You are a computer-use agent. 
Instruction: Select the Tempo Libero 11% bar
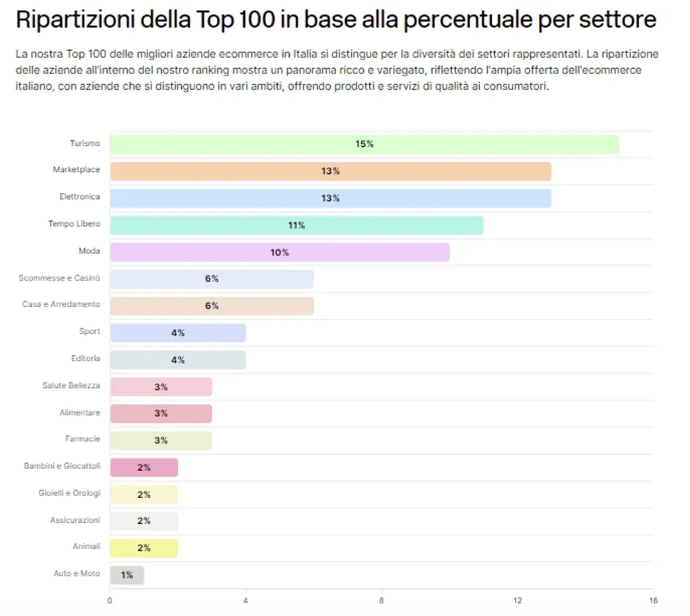point(296,225)
